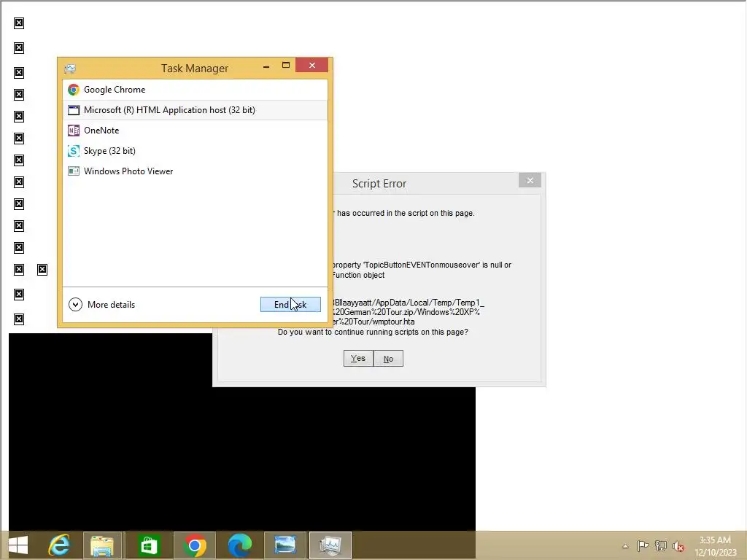
Task: Select the OneNote row in Task Manager
Action: tap(195, 131)
